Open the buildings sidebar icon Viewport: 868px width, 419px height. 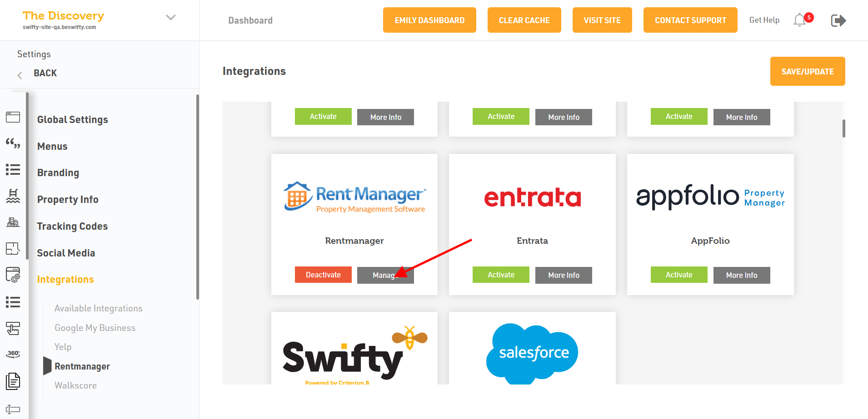pyautogui.click(x=13, y=222)
